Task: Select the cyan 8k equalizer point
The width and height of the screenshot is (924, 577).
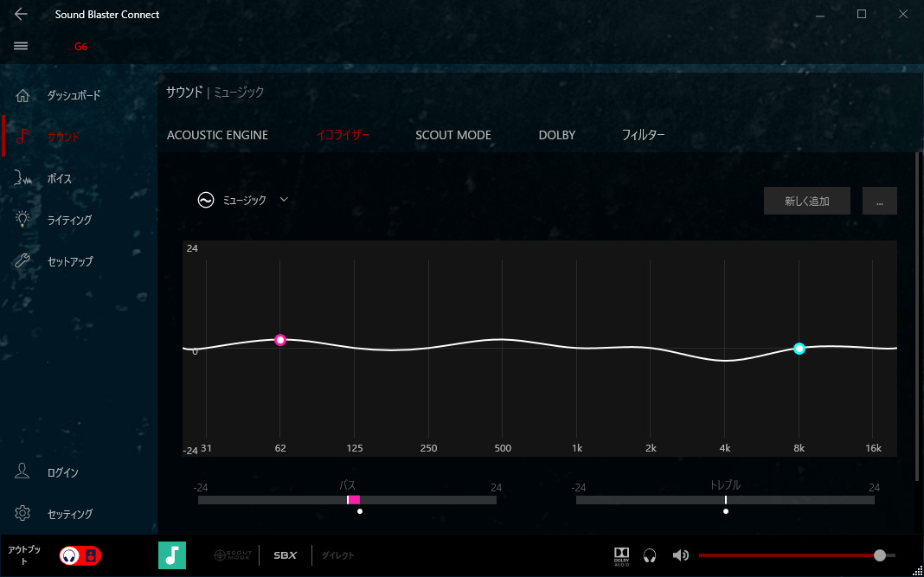Action: [799, 349]
